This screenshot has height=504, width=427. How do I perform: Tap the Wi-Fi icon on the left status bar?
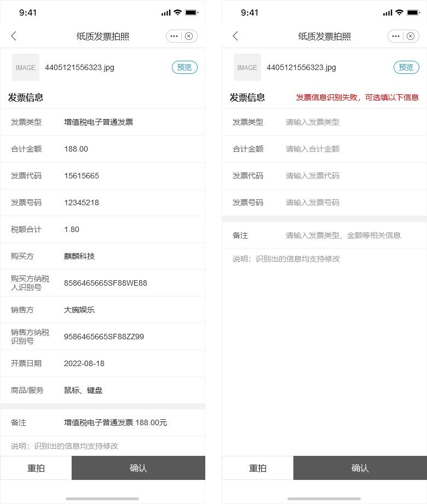(x=177, y=13)
